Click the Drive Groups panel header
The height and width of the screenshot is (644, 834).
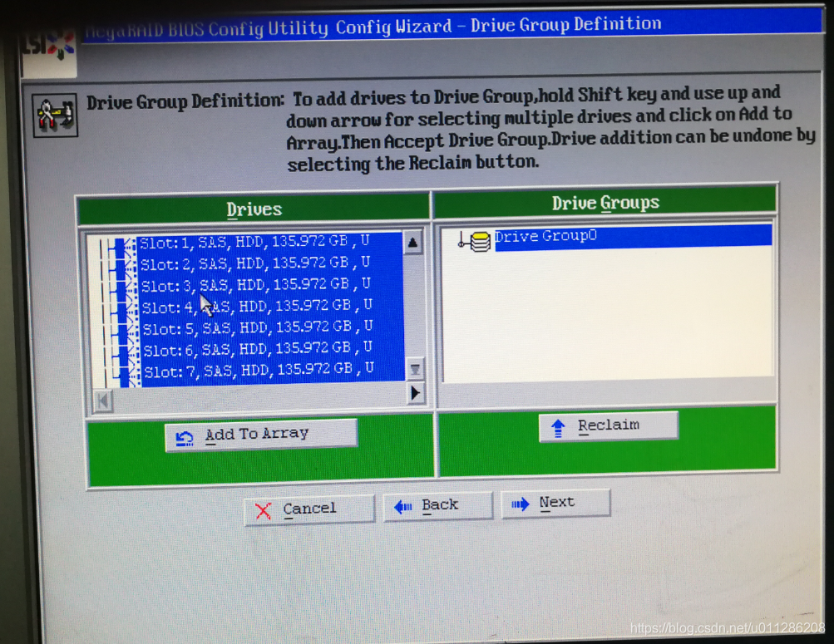605,203
